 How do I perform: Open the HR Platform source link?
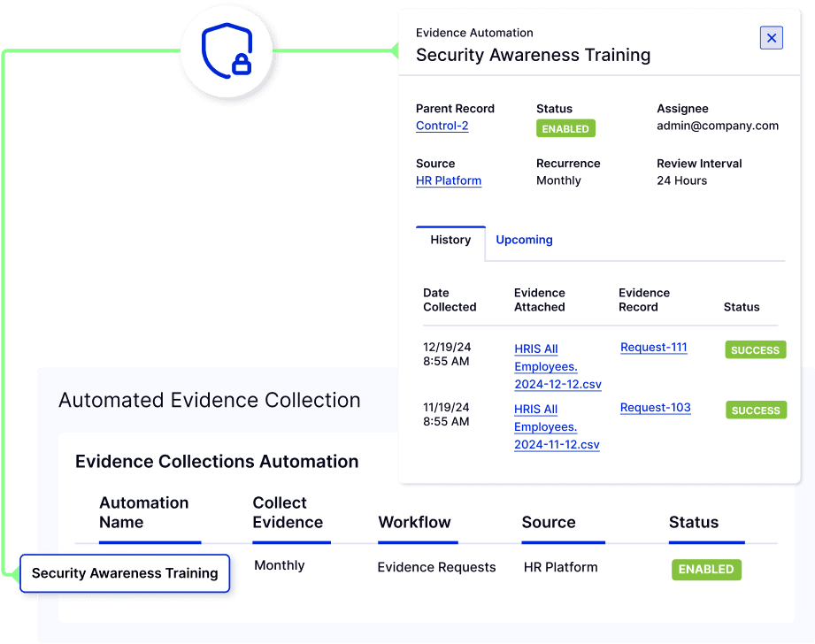coord(449,180)
